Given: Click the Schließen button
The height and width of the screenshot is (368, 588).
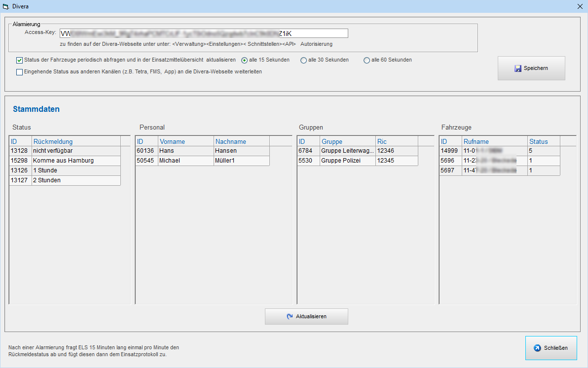Looking at the screenshot, I should tap(551, 348).
